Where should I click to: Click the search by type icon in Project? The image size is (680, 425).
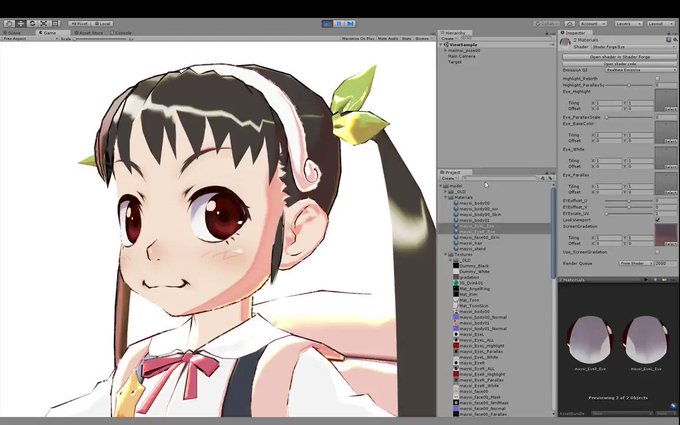point(543,178)
